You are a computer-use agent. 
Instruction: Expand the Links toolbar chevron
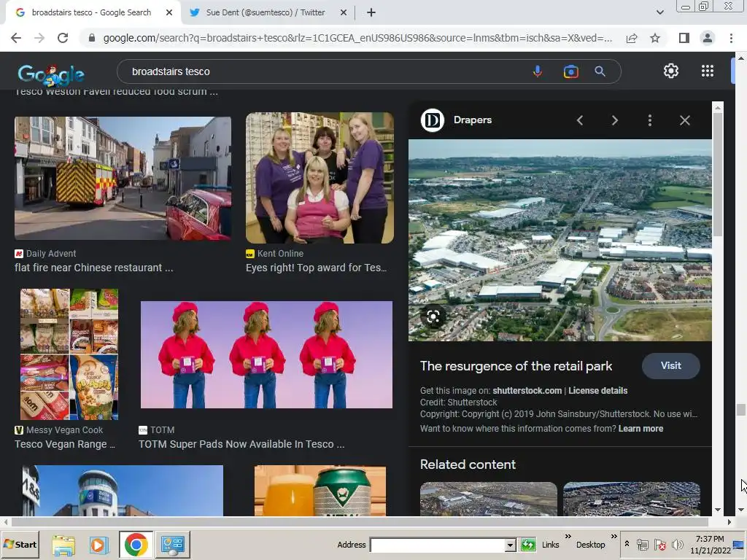coord(568,537)
